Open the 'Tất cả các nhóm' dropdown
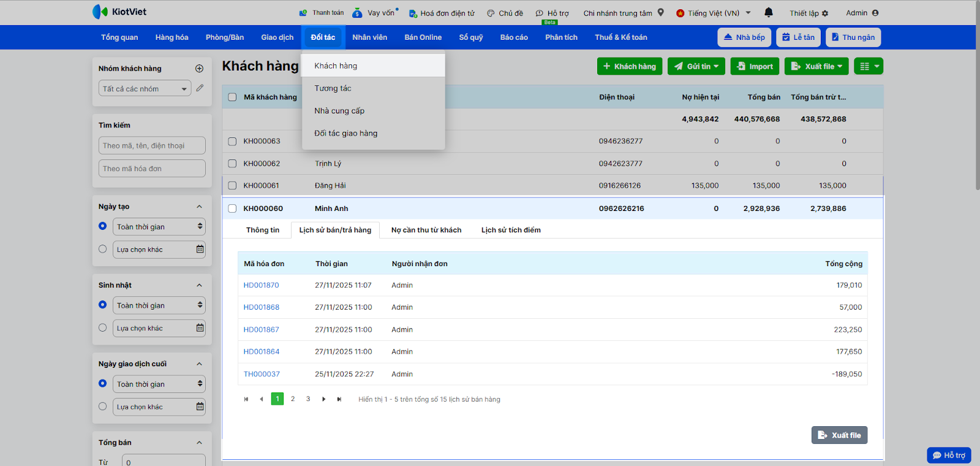 point(145,89)
